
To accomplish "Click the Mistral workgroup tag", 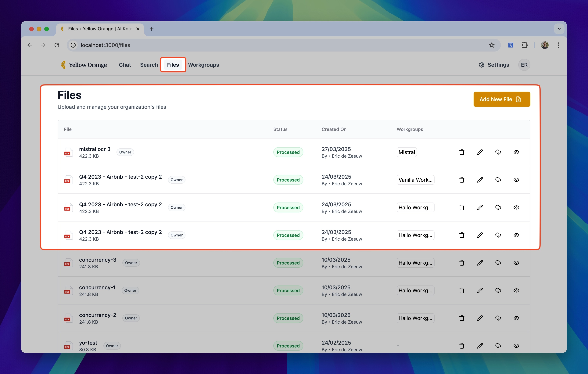I will pos(407,152).
